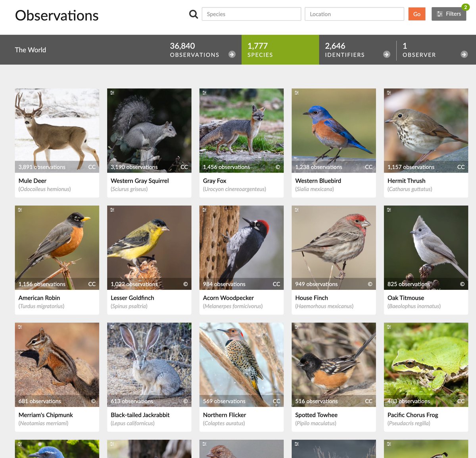Viewport: 476px width, 458px height.
Task: Click the filter icon on American Robin photo
Action: point(20,210)
